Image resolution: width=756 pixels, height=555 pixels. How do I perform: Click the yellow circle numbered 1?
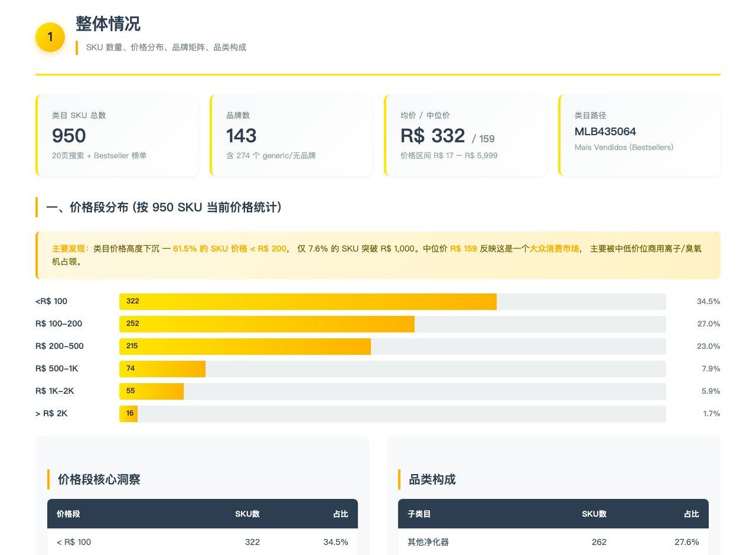50,37
